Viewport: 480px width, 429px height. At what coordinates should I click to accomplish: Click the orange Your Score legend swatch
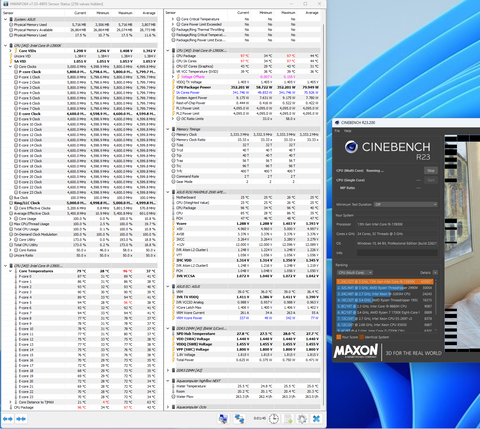click(339, 337)
